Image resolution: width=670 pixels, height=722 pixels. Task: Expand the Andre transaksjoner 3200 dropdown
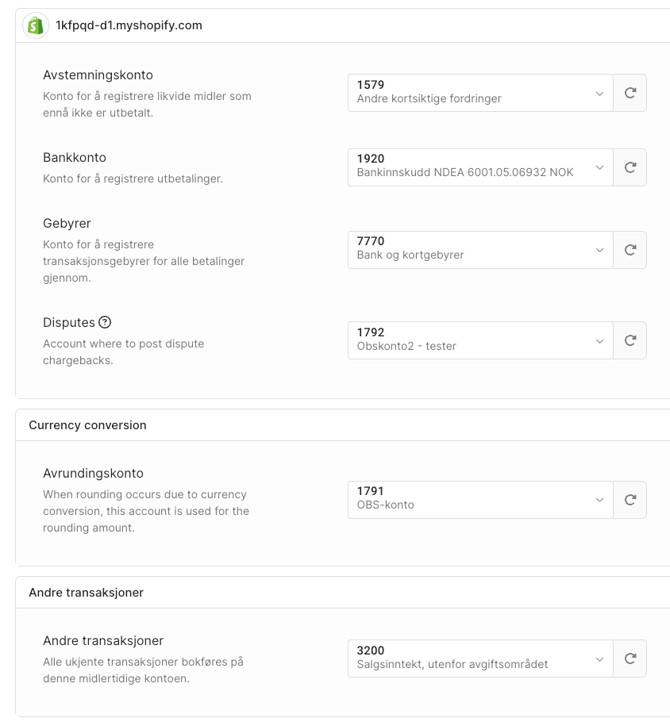pyautogui.click(x=480, y=658)
